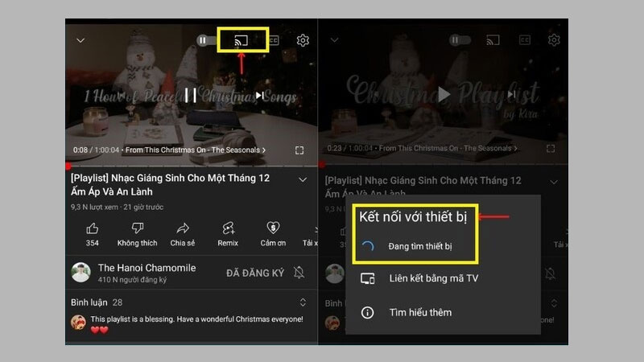Expand the Bình luận comments section
Image resolution: width=644 pixels, height=362 pixels.
tap(303, 302)
